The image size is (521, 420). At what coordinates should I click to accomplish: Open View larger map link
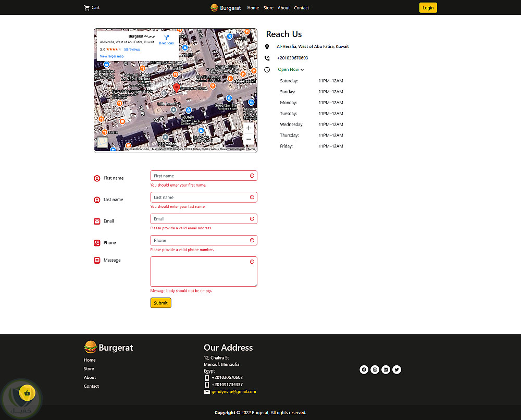click(x=111, y=56)
